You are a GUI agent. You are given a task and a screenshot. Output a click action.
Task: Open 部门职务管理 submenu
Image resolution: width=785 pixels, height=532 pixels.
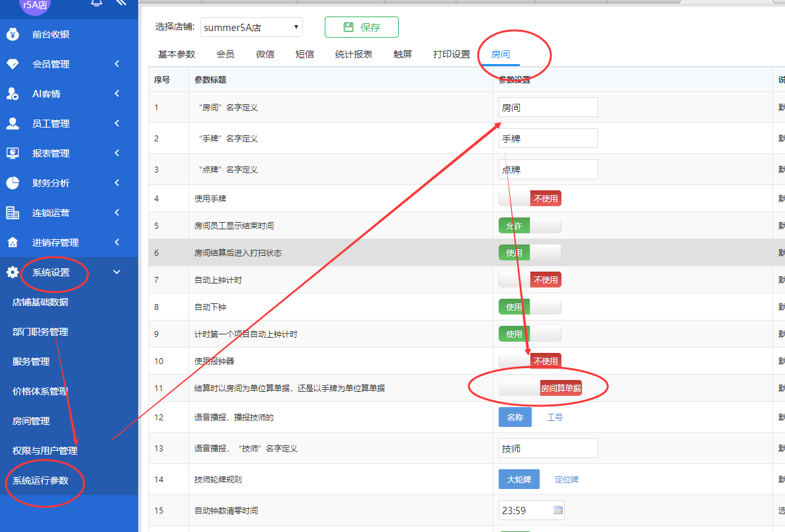click(40, 332)
